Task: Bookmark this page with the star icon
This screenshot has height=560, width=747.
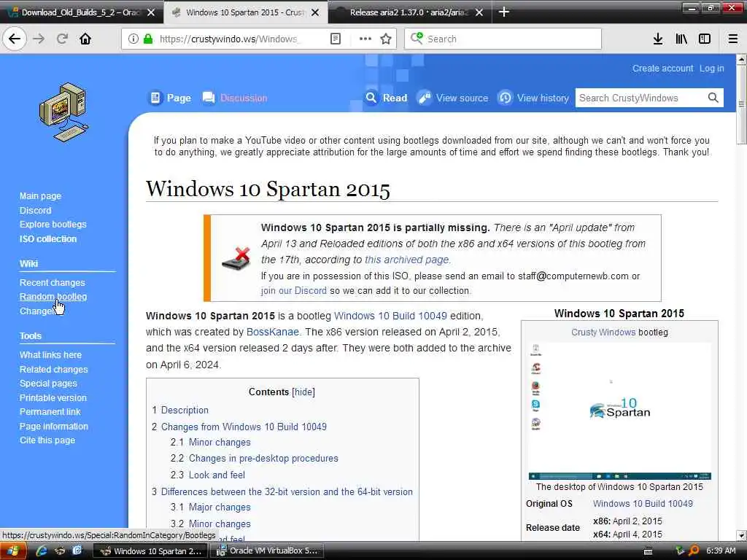Action: point(386,39)
